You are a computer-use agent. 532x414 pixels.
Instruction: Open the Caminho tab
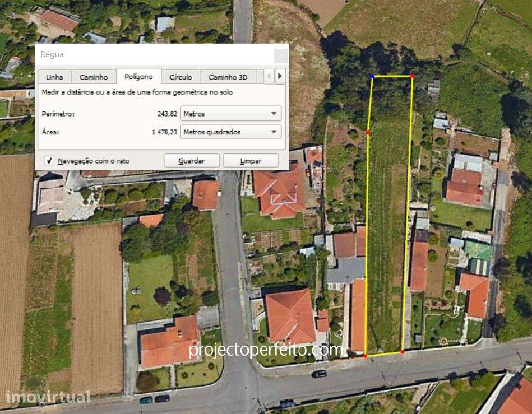pyautogui.click(x=94, y=77)
